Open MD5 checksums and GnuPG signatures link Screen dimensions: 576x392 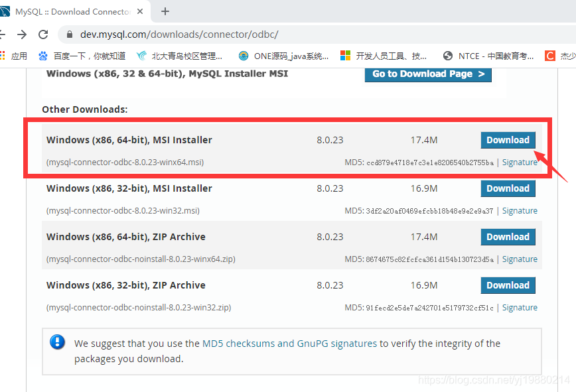(x=289, y=344)
